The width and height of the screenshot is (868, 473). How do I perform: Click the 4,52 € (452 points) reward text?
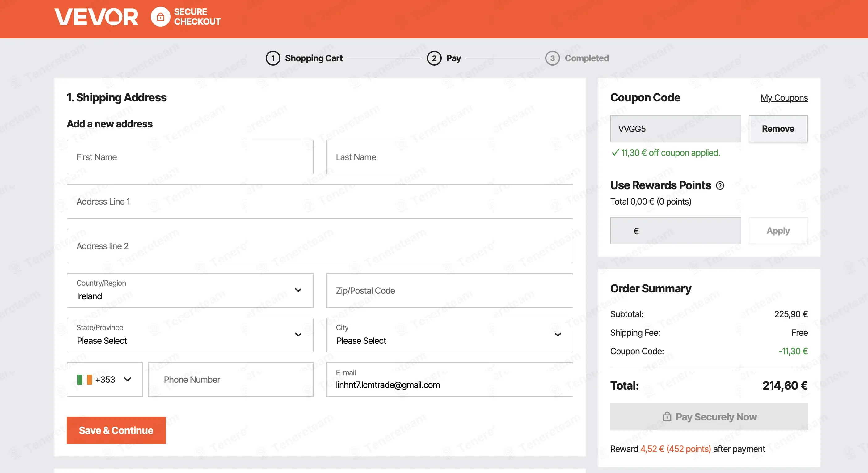pyautogui.click(x=675, y=449)
